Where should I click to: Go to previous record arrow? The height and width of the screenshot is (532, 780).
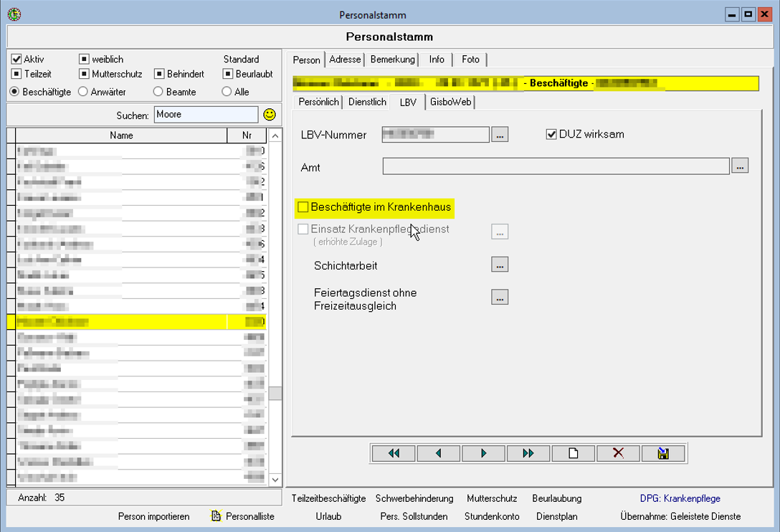(438, 453)
